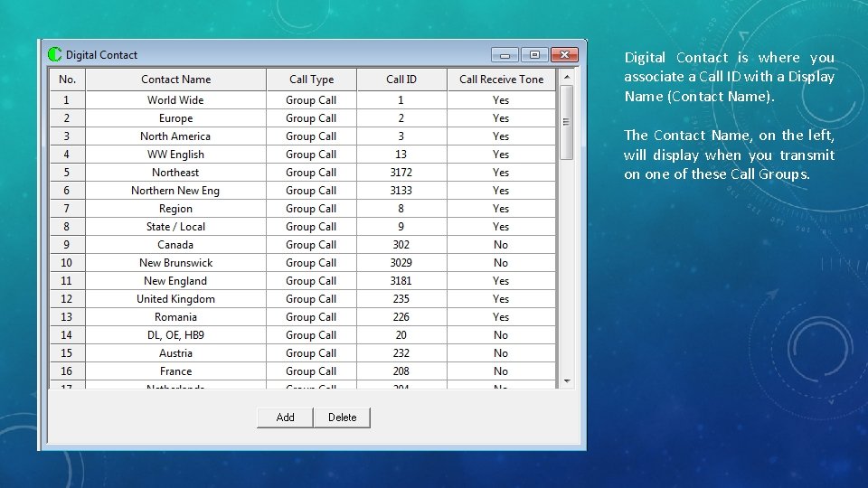Click the Add button
This screenshot has height=488, width=868.
coord(285,418)
